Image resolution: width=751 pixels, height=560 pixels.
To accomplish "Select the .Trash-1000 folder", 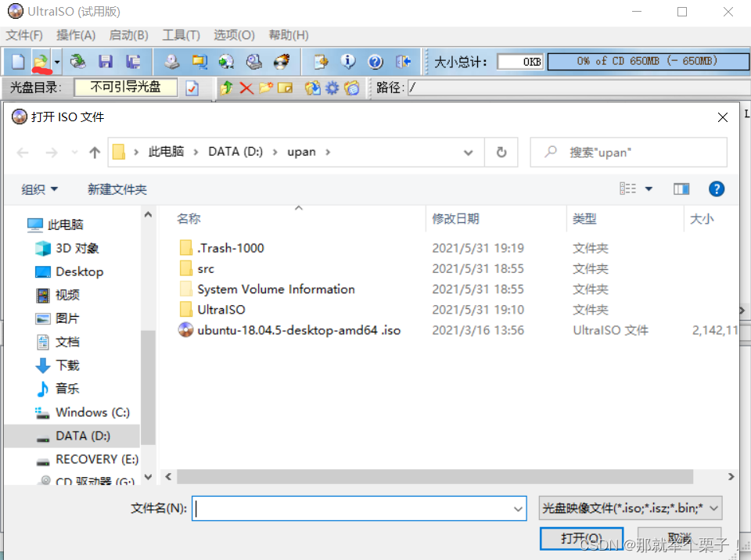I will tap(222, 248).
